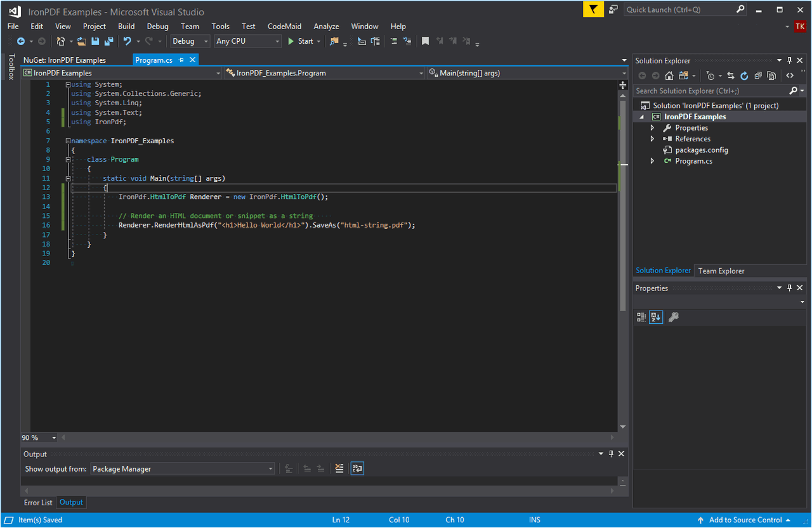Switch to NuGet: IronPDF Examples tab
812x528 pixels.
[x=65, y=60]
